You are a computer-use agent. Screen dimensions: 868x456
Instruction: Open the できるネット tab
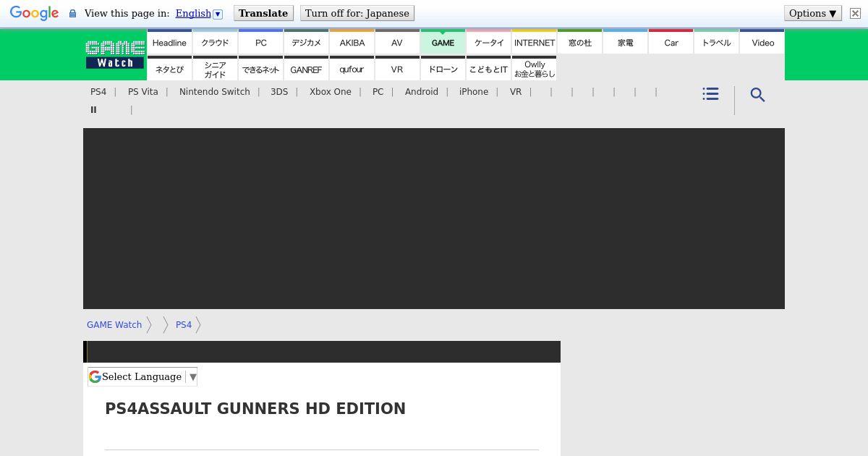point(260,69)
